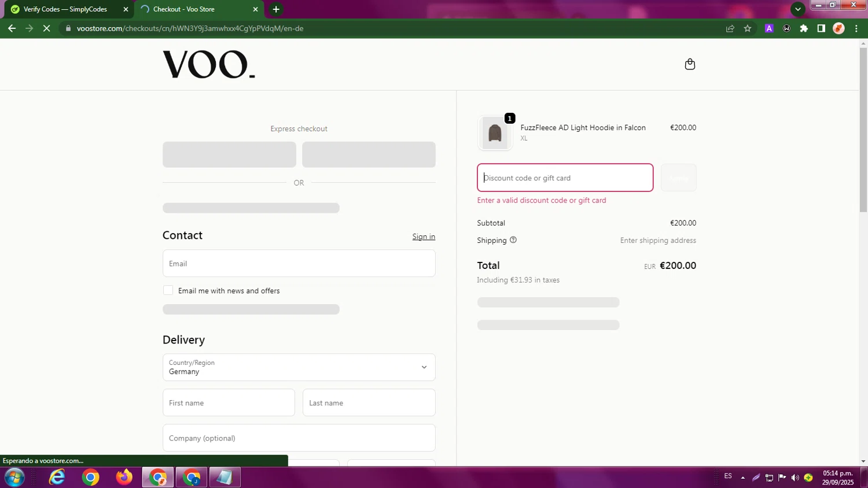This screenshot has height=488, width=868.
Task: Click the left express checkout button placeholder
Action: [229, 154]
